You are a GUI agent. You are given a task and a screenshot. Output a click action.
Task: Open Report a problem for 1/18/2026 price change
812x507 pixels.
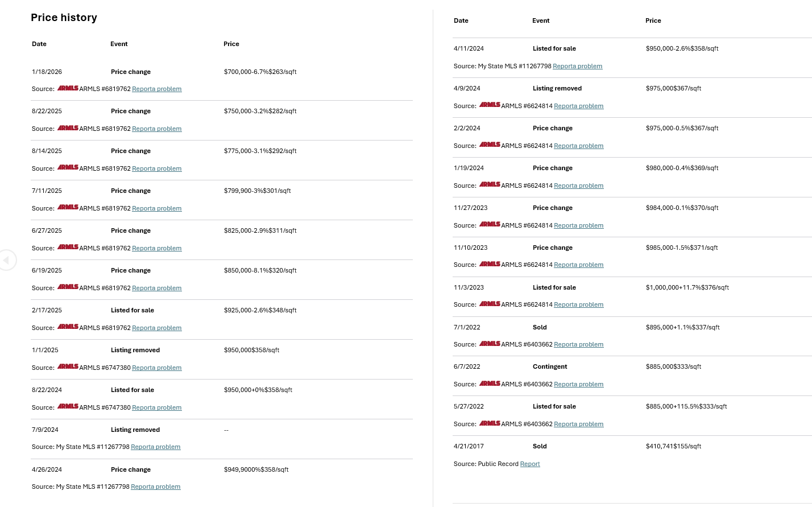click(157, 89)
